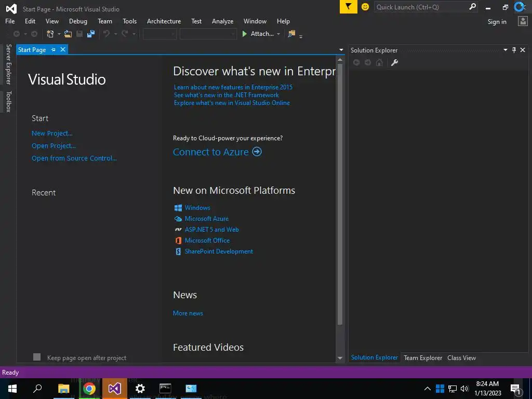Open the Attach button dropdown arrow

pyautogui.click(x=278, y=34)
